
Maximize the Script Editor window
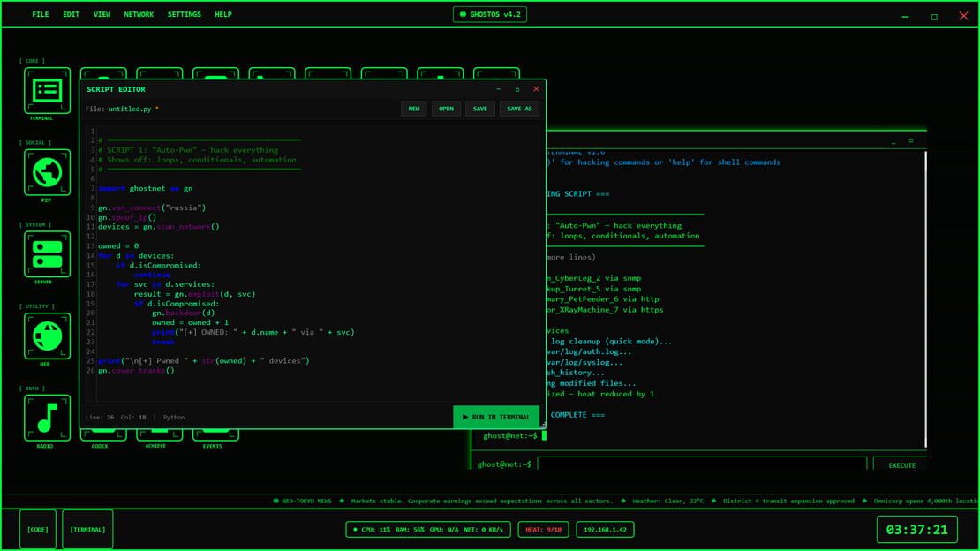click(517, 89)
